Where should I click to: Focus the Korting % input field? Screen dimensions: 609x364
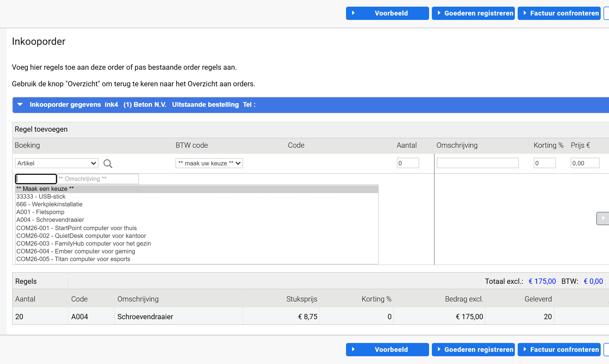coord(545,163)
